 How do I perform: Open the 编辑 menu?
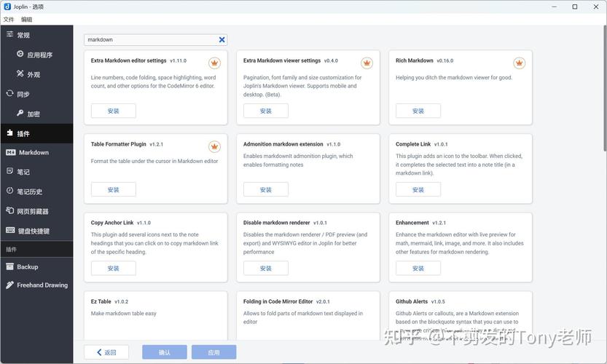(x=26, y=20)
